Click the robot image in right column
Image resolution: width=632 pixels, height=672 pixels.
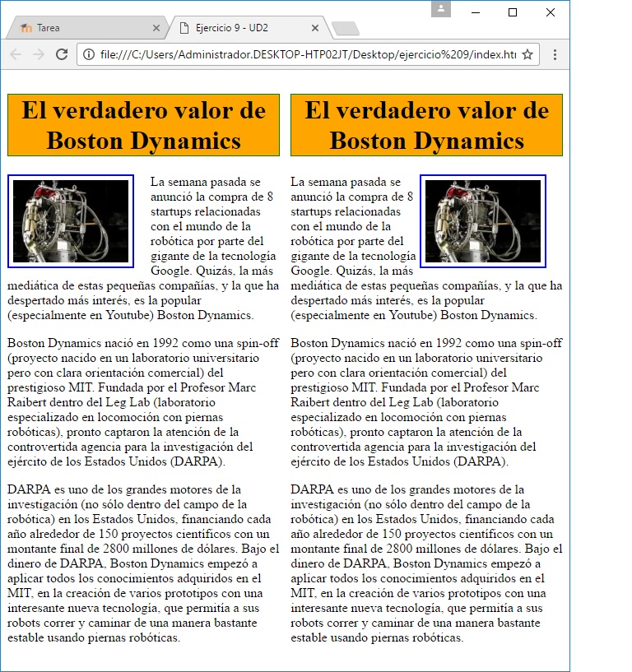(483, 221)
